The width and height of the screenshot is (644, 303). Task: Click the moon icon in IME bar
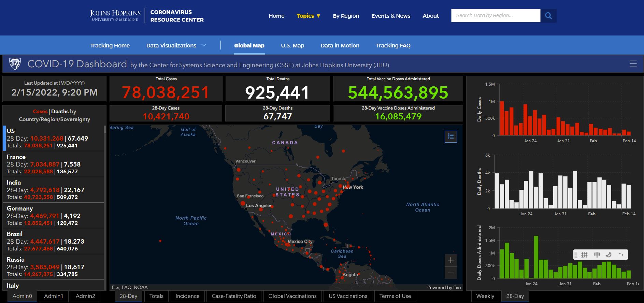click(609, 255)
